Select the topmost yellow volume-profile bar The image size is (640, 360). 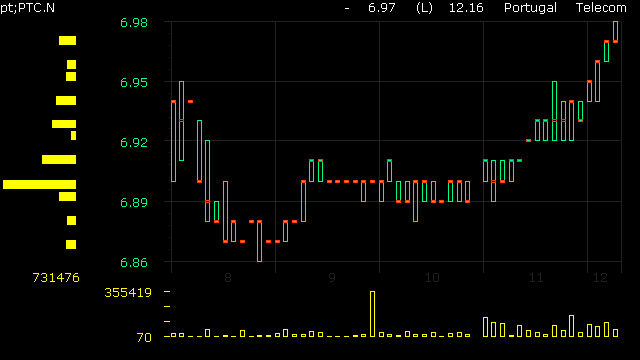(67, 40)
